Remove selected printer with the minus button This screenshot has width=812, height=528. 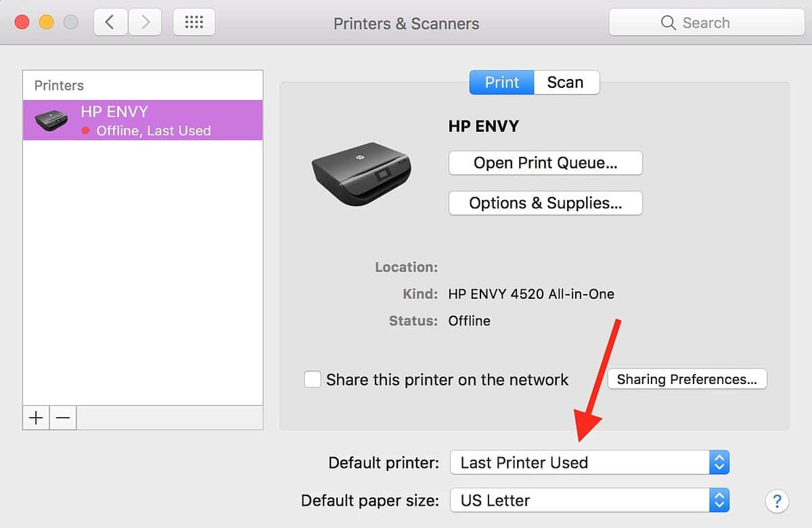(x=63, y=418)
